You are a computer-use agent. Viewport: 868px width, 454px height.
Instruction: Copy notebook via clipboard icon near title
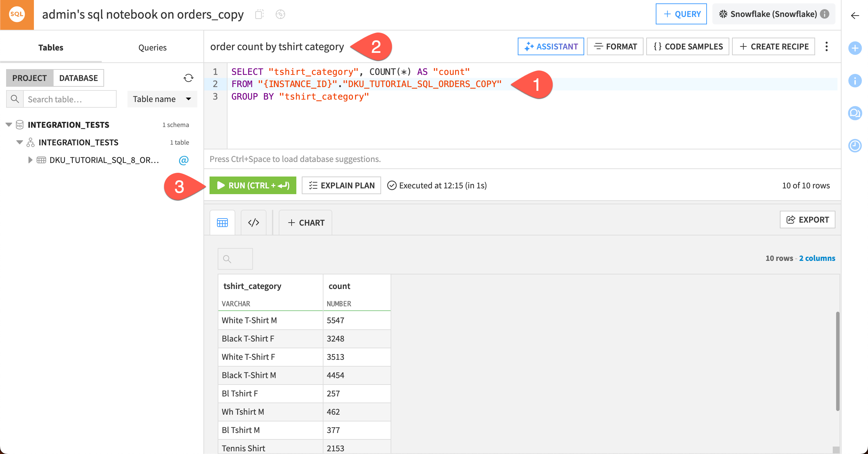pos(259,14)
